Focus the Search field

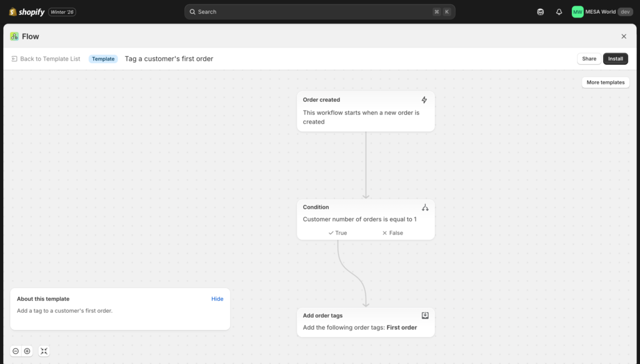(x=319, y=12)
